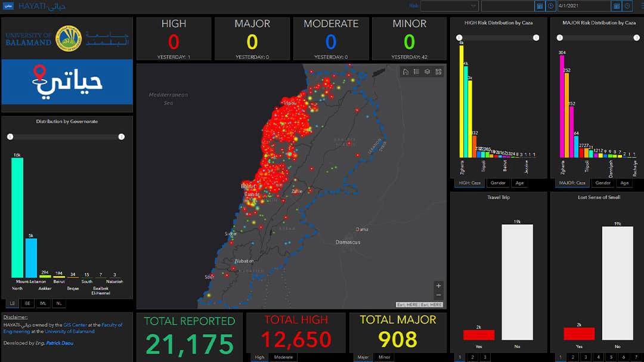Viewport: 644px width, 362px height.
Task: Expand the Risk dropdown
Action: [449, 6]
